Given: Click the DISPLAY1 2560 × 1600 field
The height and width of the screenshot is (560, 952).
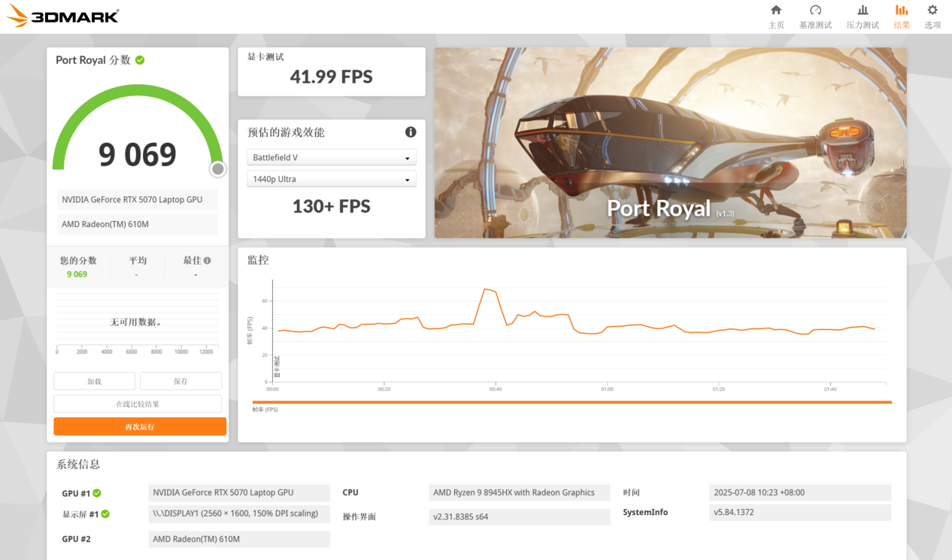Looking at the screenshot, I should pos(239,514).
